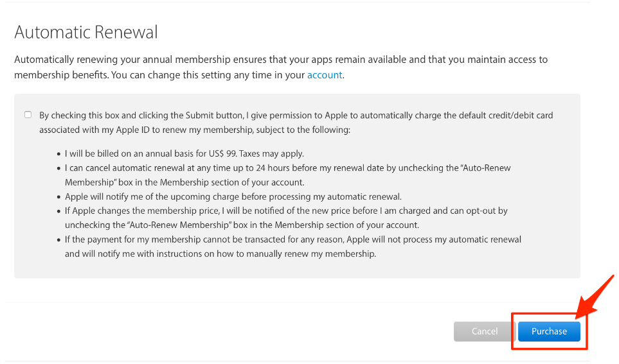Click "Apple ID" in the permission statement
Screen dimensions: 619x364
click(132, 130)
